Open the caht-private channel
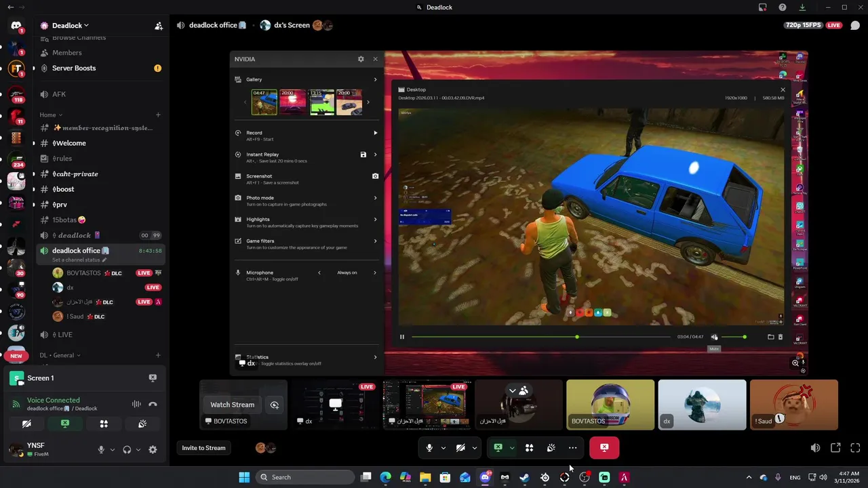The height and width of the screenshot is (488, 868). point(75,174)
